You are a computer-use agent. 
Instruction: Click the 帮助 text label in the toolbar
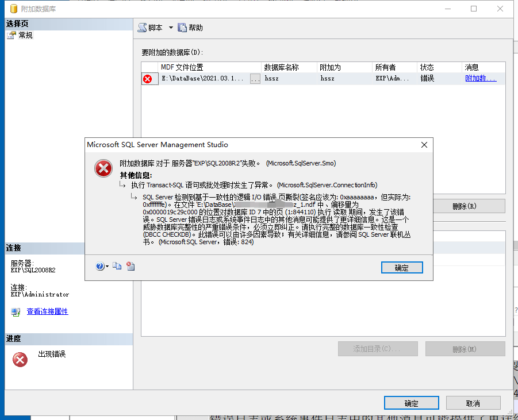click(195, 28)
